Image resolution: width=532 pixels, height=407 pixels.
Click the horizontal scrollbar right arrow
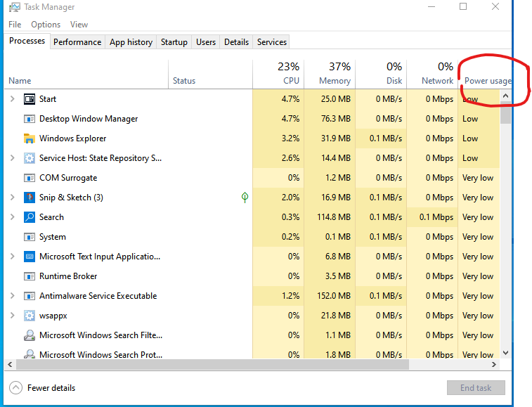[x=494, y=365]
